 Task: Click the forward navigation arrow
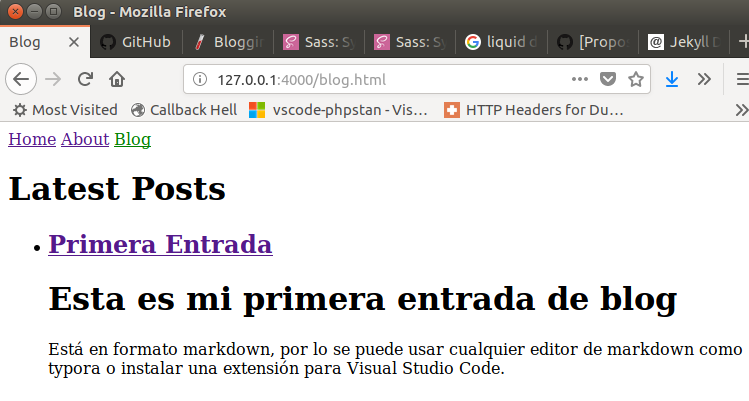[53, 79]
